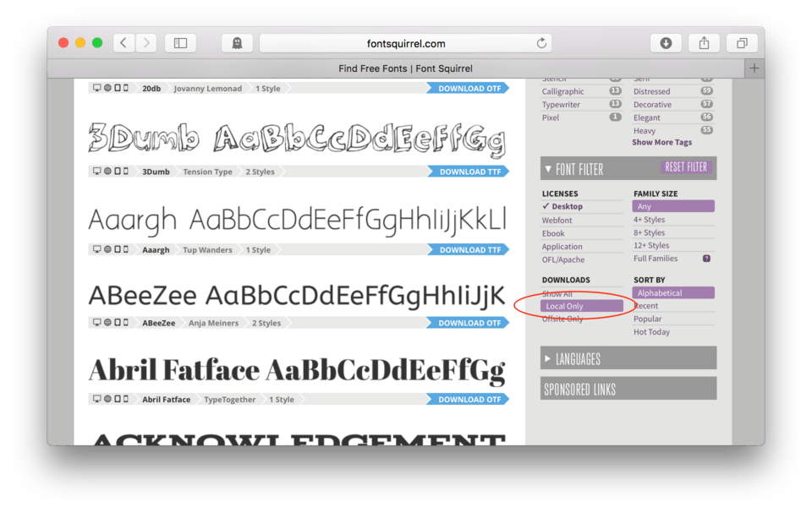Screen dimensions: 812x513
Task: Click webfont globe icon in Abril Fatface row
Action: 107,399
